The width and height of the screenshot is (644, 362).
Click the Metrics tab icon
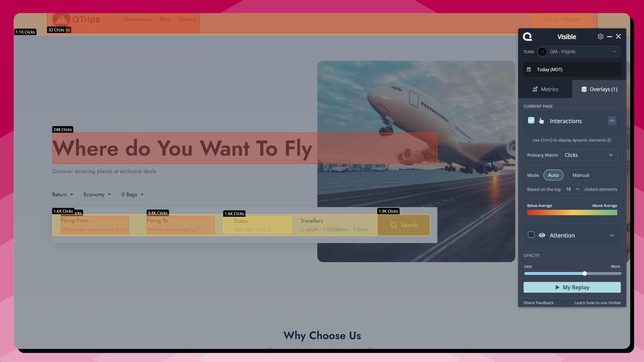535,89
